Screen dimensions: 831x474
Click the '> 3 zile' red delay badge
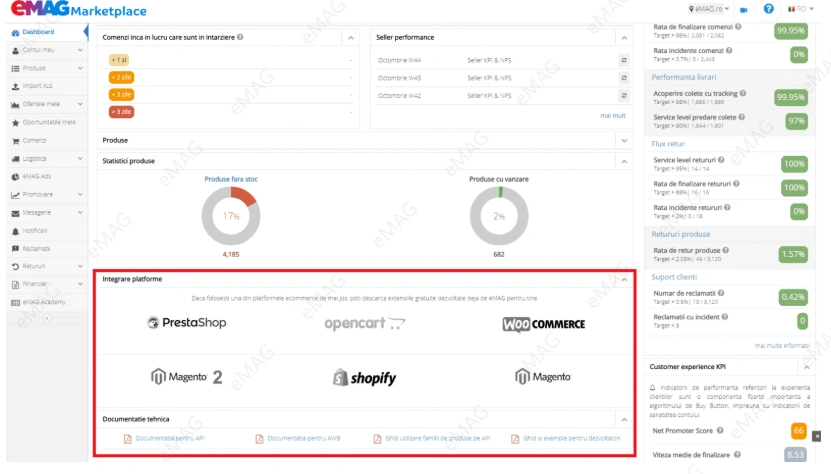point(121,111)
